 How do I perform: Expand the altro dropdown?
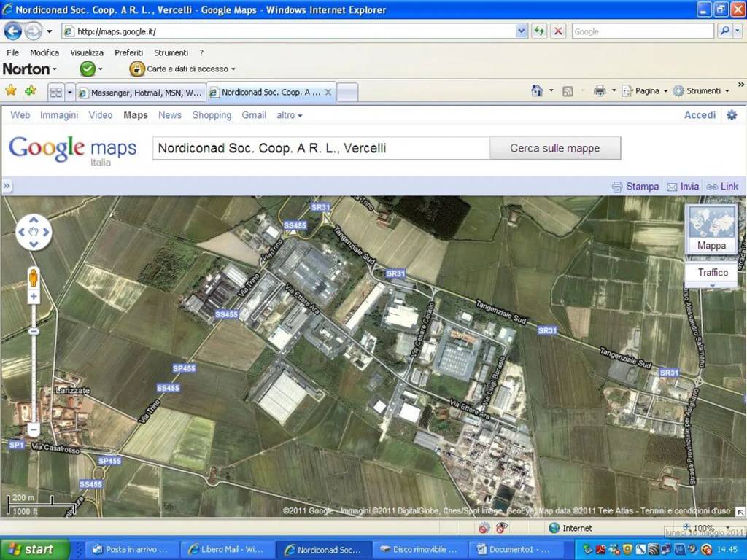[289, 114]
